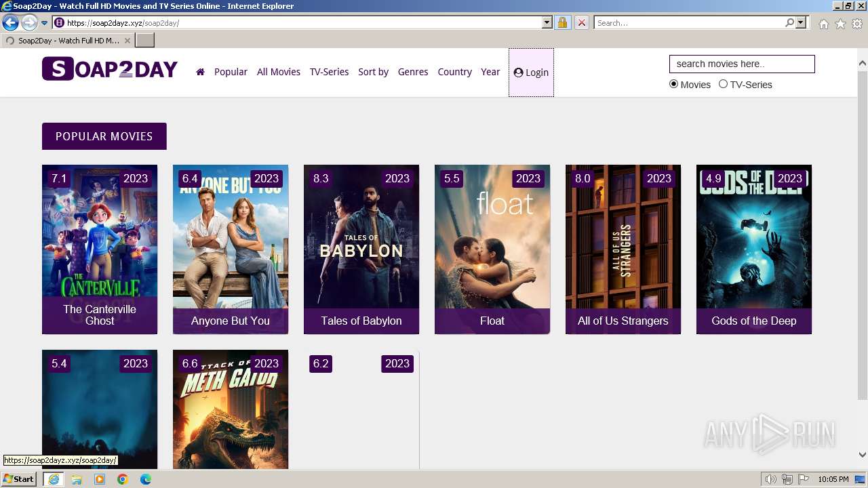Launch Windows Media Player from taskbar
Image resolution: width=868 pixels, height=488 pixels.
point(100,479)
